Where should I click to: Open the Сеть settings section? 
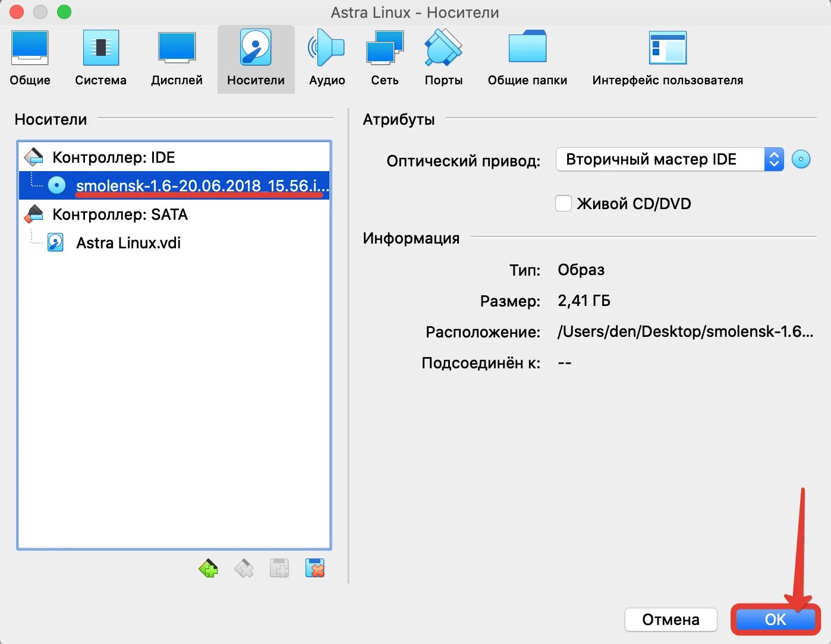385,59
